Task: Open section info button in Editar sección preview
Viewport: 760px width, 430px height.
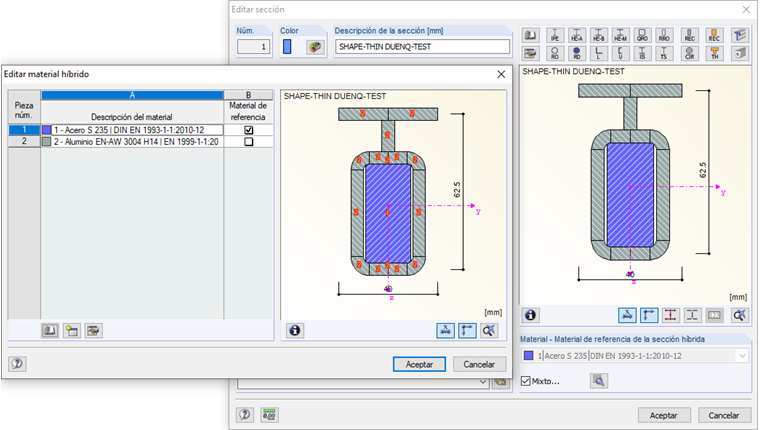Action: click(531, 316)
